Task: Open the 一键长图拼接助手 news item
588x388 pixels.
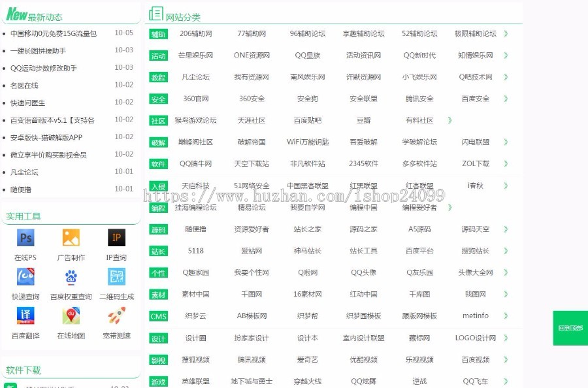Action: tap(38, 50)
